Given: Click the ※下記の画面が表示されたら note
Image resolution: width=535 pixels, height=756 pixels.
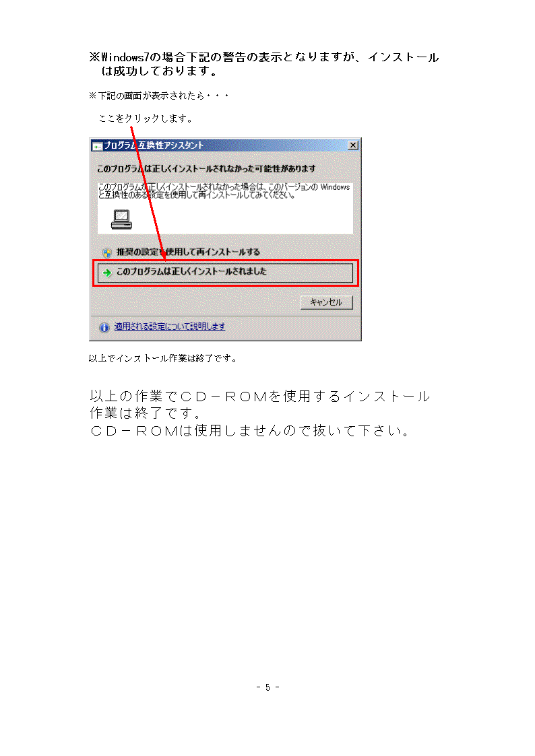Looking at the screenshot, I should click(x=159, y=96).
